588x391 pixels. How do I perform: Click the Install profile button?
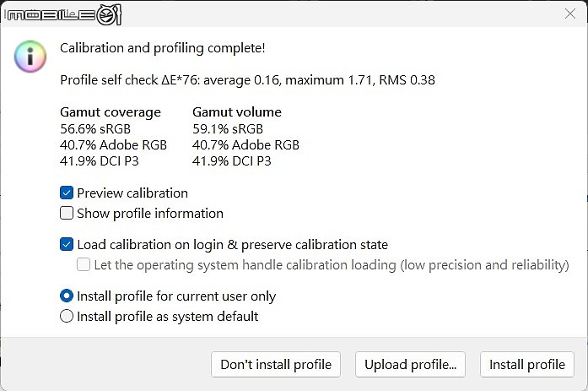[527, 364]
